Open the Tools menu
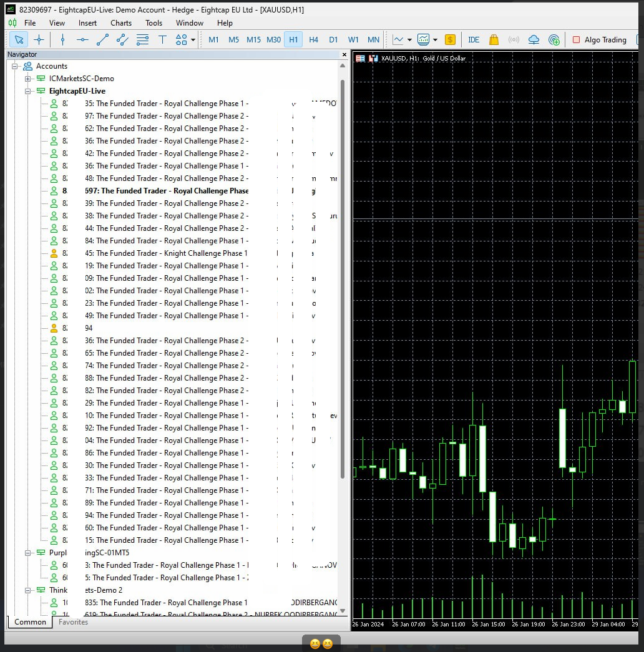Screen dimensions: 644x652 coord(154,23)
